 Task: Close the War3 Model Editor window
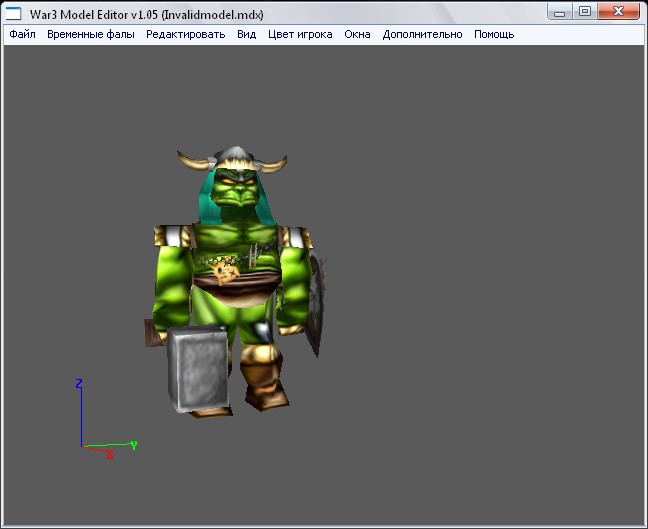(618, 12)
